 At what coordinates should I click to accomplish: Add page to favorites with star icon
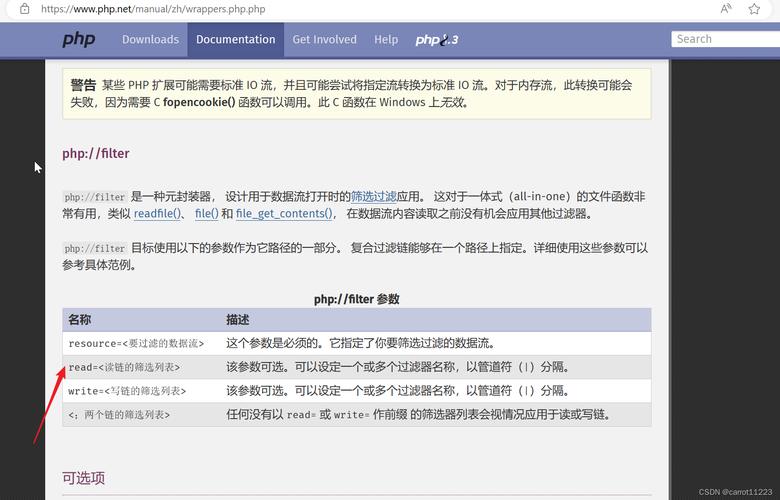(x=754, y=8)
